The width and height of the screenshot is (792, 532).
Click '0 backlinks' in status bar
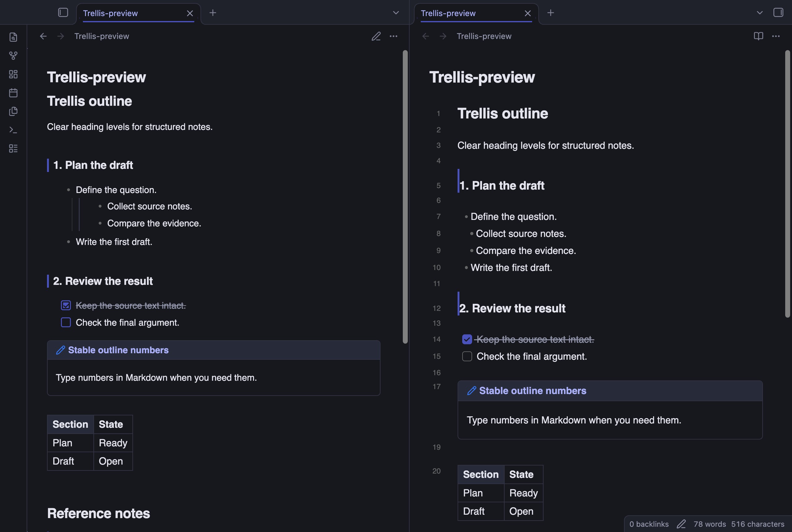click(649, 524)
